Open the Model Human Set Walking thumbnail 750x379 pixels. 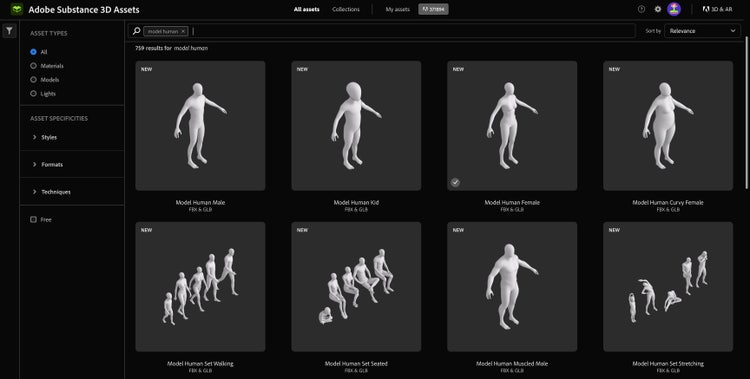pyautogui.click(x=200, y=286)
